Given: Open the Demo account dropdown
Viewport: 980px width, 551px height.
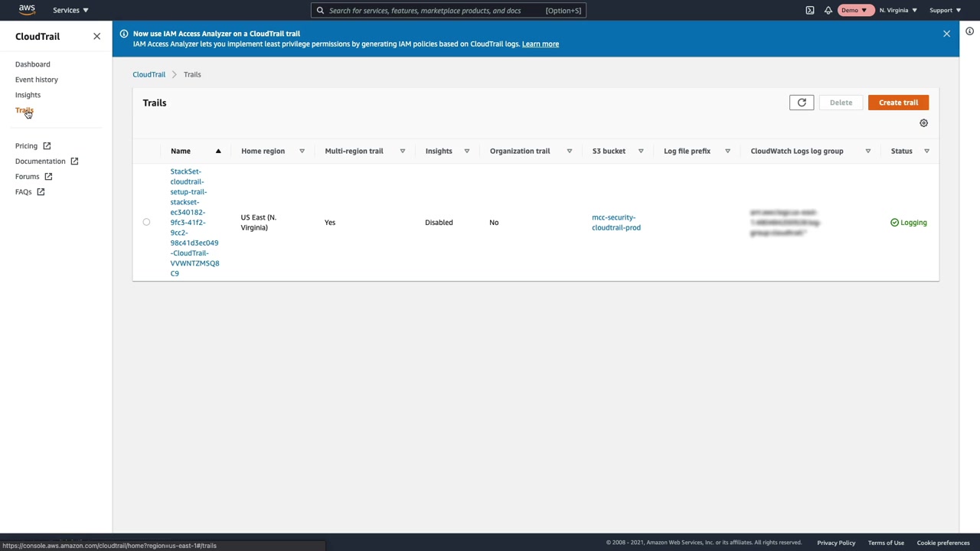Looking at the screenshot, I should (854, 11).
